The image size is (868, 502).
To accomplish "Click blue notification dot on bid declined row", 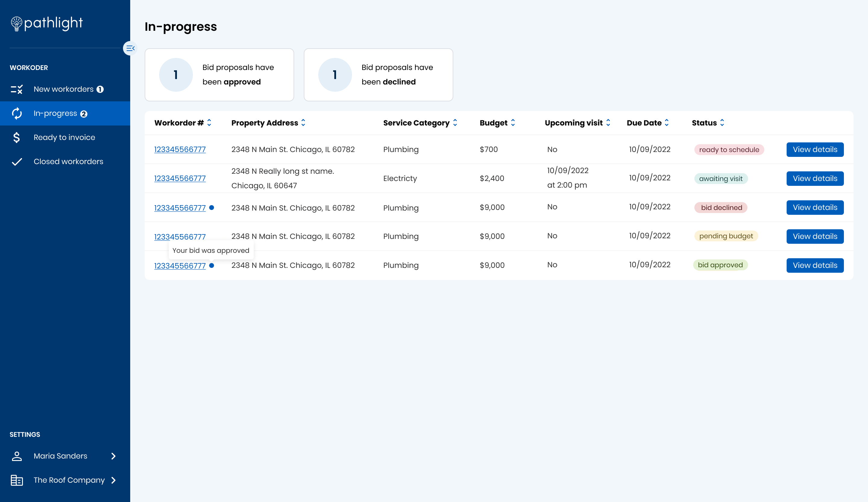I will click(212, 208).
